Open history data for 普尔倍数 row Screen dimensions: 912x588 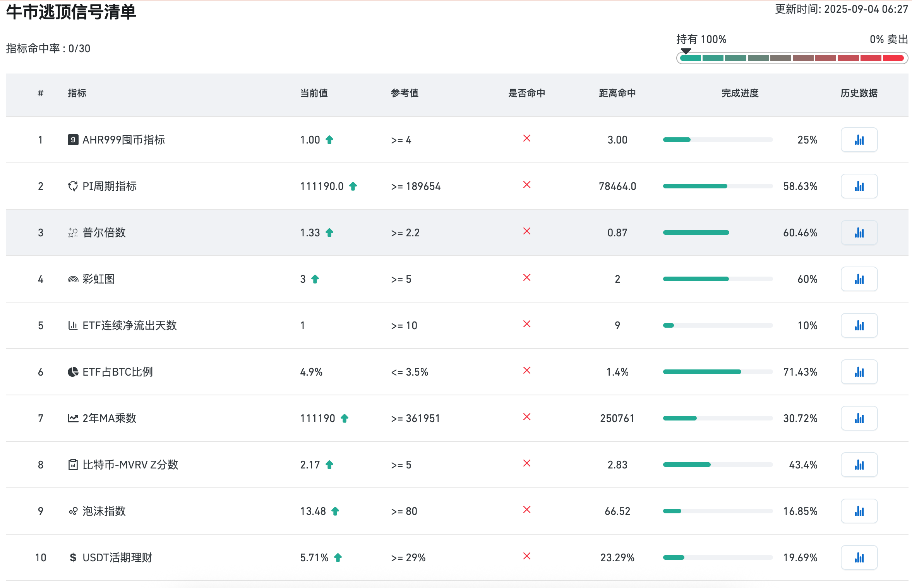pos(859,232)
